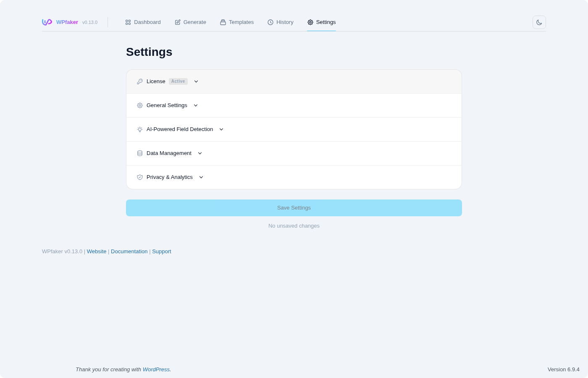Click the shield icon next to Privacy & Analytics

pos(140,177)
